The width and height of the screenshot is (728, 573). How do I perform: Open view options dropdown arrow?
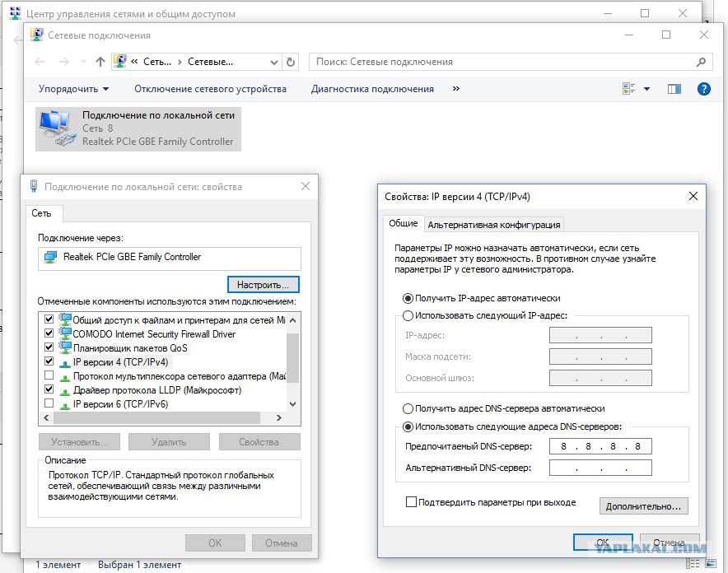[x=646, y=89]
